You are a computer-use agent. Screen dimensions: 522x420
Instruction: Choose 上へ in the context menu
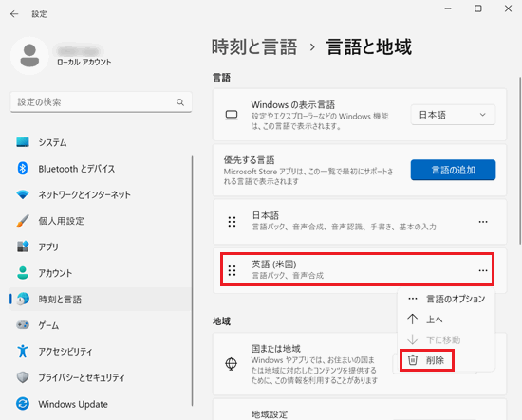(446, 320)
